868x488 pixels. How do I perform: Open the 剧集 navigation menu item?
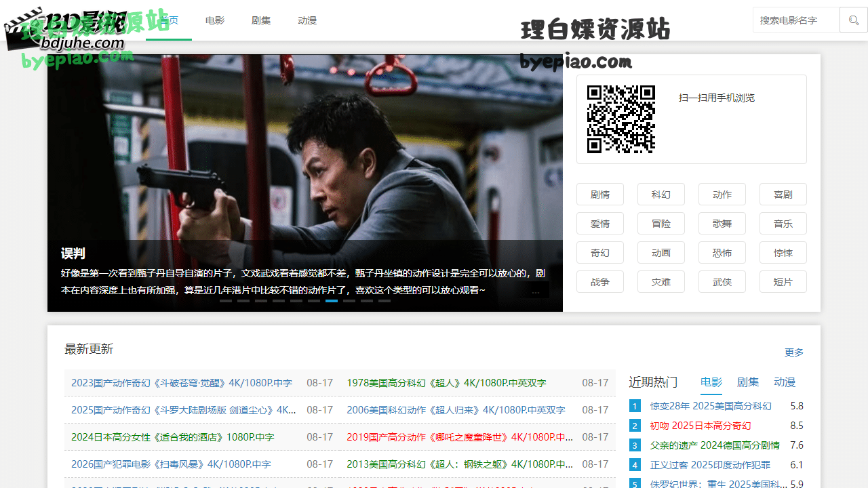pos(261,20)
